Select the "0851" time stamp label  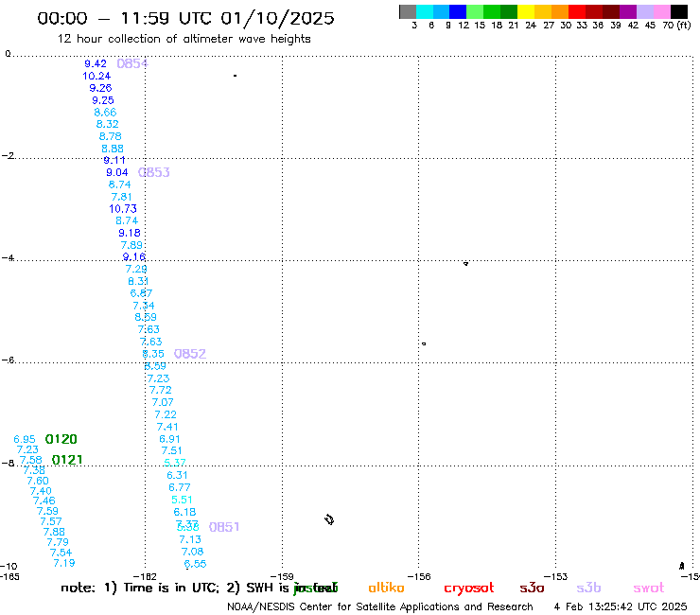coord(224,527)
